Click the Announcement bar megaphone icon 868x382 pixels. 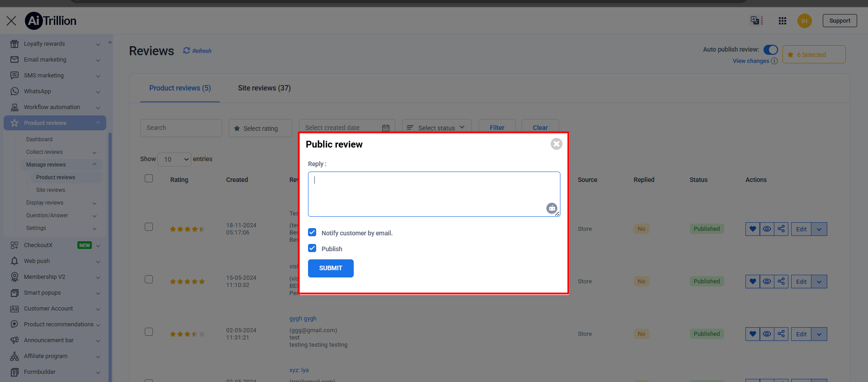(x=14, y=340)
